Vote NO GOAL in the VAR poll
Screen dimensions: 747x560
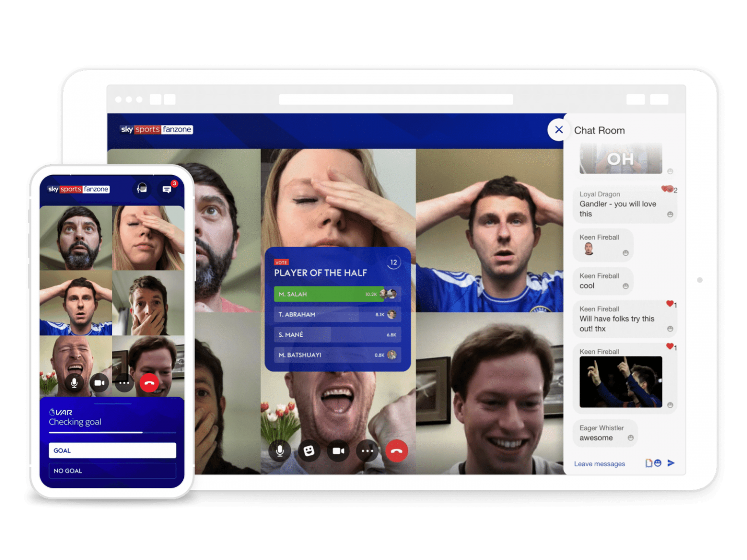click(112, 470)
